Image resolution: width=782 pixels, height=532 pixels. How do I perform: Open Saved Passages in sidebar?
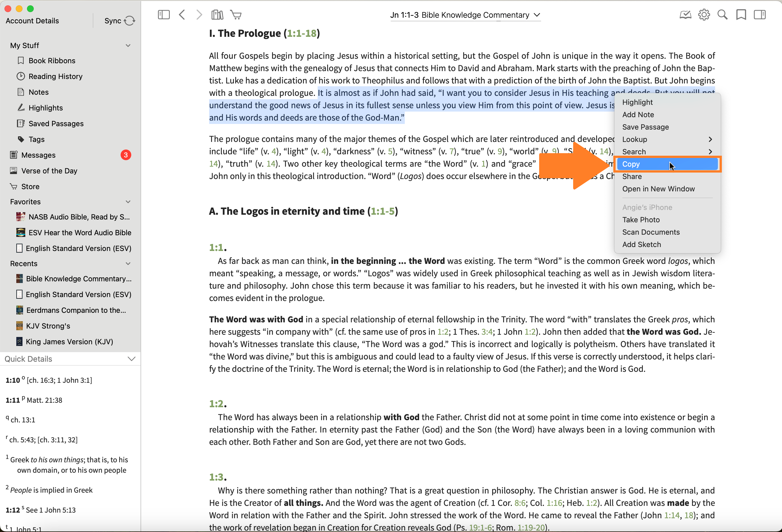pos(56,123)
